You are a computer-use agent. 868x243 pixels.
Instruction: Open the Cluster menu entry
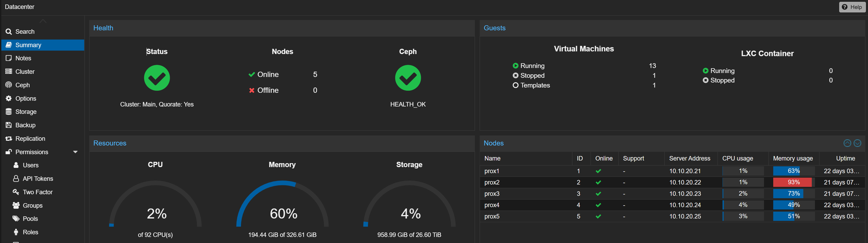click(25, 72)
